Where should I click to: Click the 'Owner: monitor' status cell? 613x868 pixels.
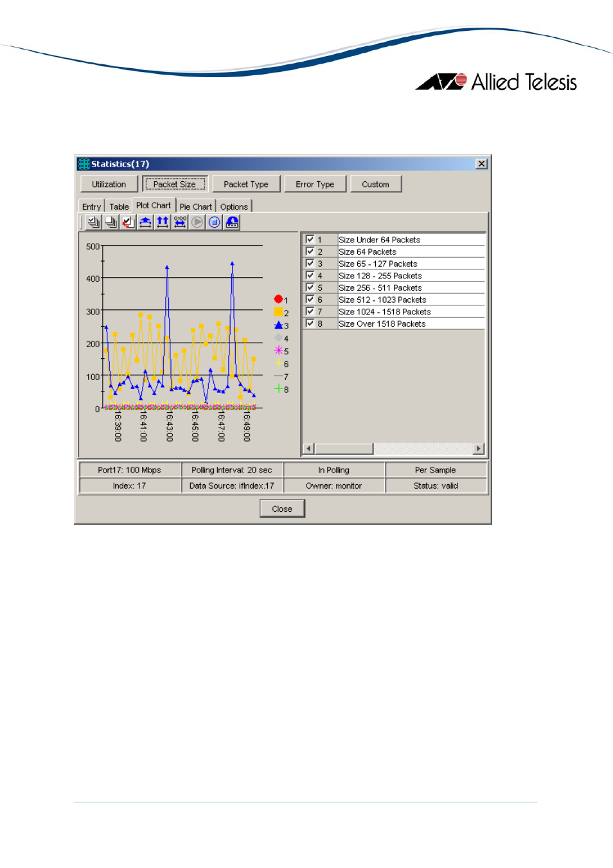tap(334, 486)
